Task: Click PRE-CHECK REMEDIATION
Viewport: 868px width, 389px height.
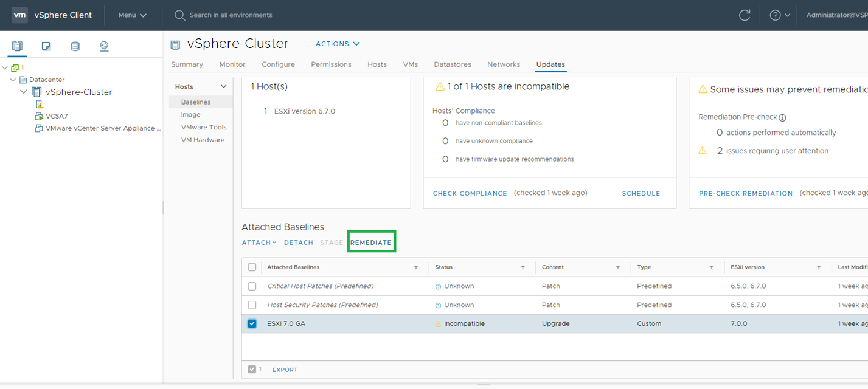Action: click(x=746, y=193)
